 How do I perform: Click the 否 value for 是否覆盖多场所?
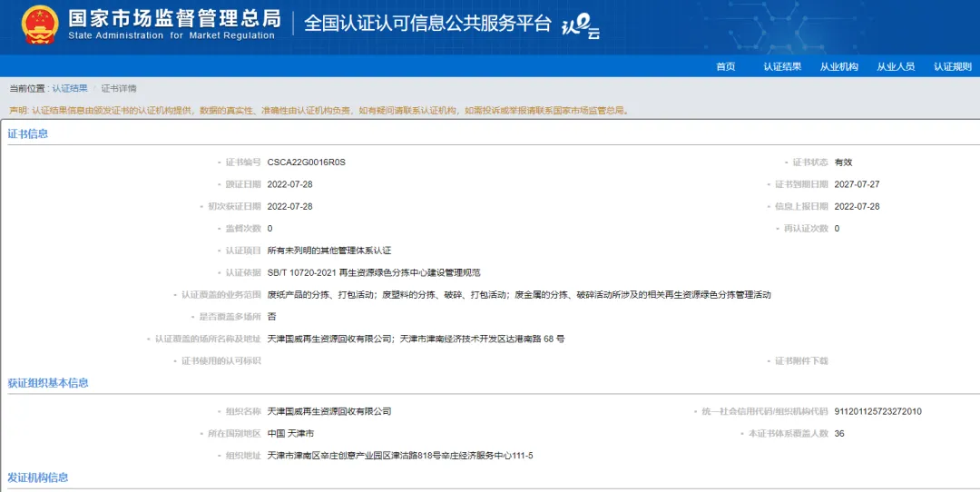pyautogui.click(x=271, y=317)
